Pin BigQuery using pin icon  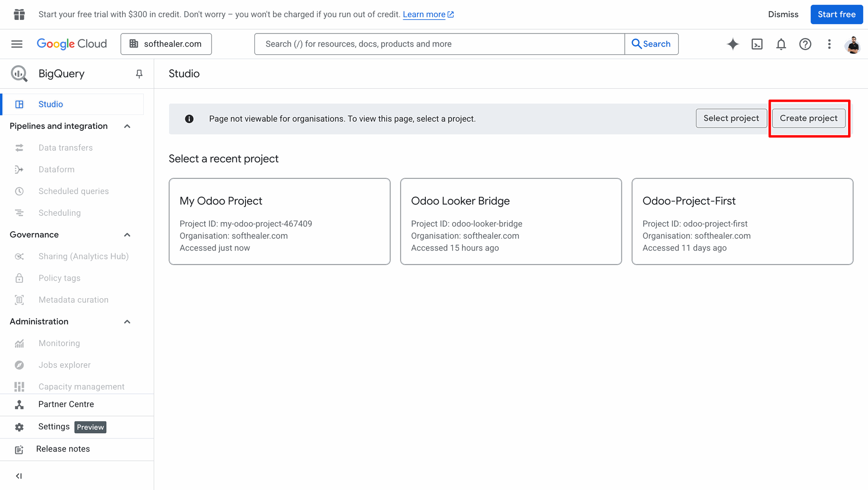pyautogui.click(x=139, y=74)
